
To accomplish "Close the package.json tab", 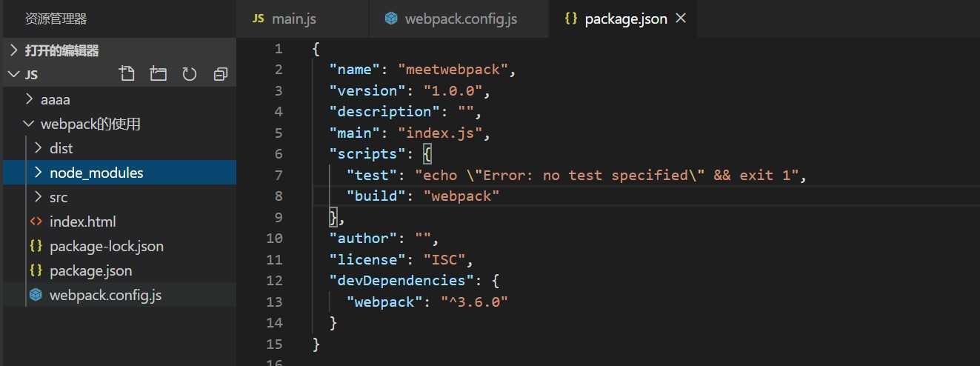I will pos(681,19).
